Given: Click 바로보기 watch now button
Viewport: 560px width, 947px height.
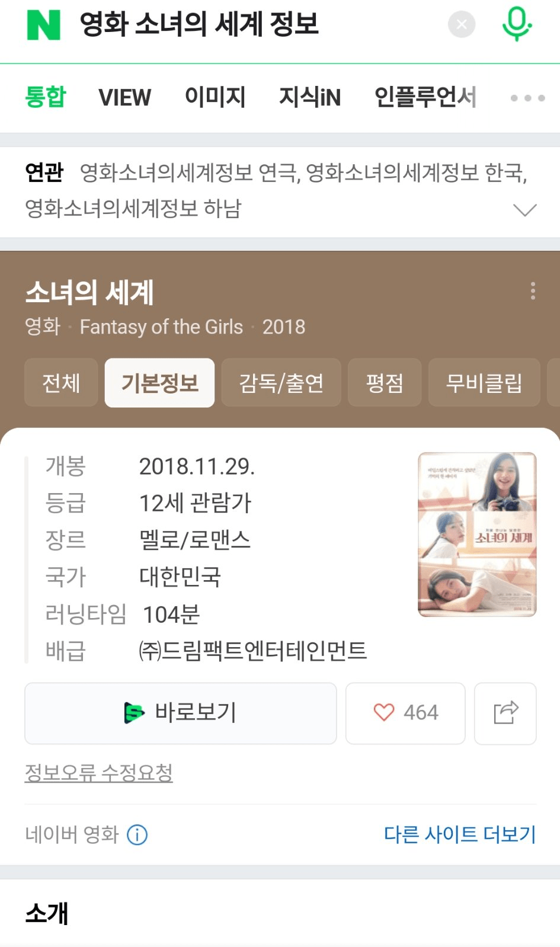Looking at the screenshot, I should click(181, 713).
